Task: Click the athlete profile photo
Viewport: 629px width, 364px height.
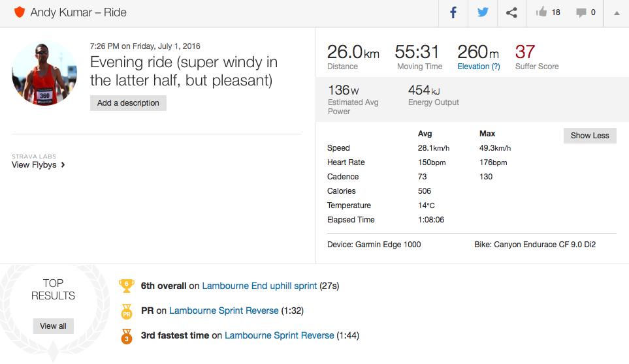Action: tap(44, 74)
